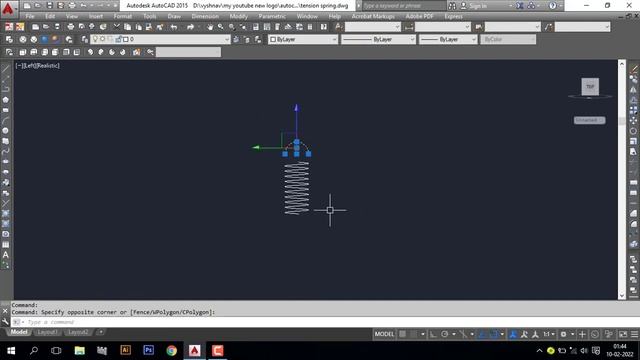Click the binoculars search icon
Screen dimensions: 640x360
point(452,6)
